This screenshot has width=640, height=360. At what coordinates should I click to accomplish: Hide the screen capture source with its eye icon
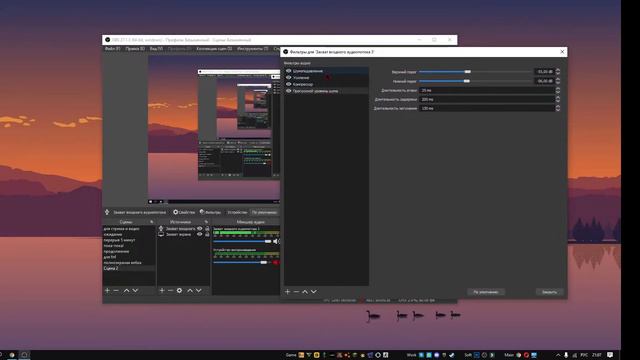point(200,234)
